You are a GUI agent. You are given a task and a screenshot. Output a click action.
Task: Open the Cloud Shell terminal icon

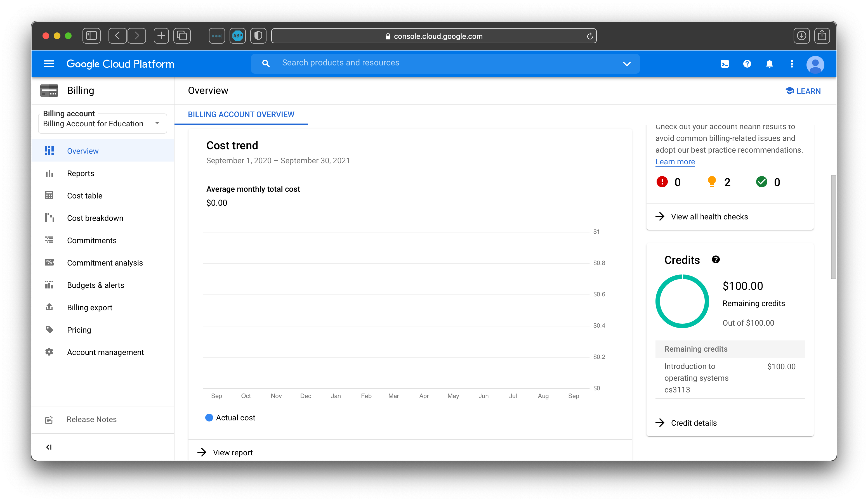pyautogui.click(x=724, y=64)
